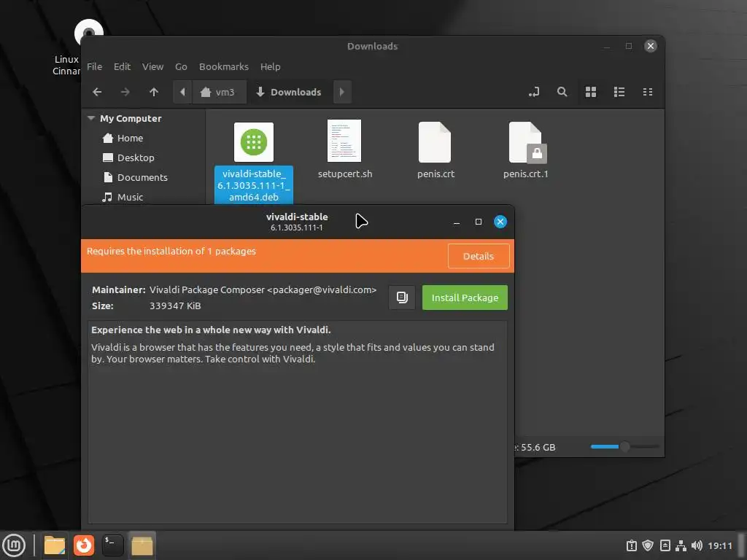
Task: Select the vm3 home path button
Action: point(219,92)
